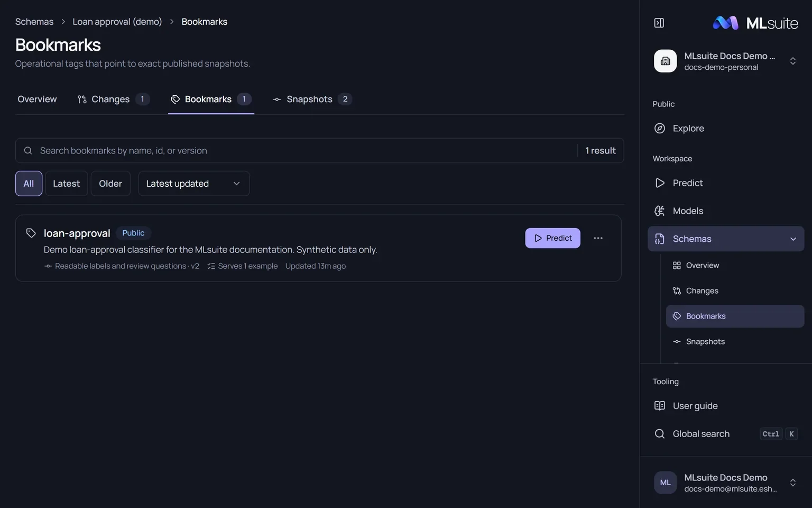Open the user account menu chevron
The image size is (812, 508).
point(793,483)
